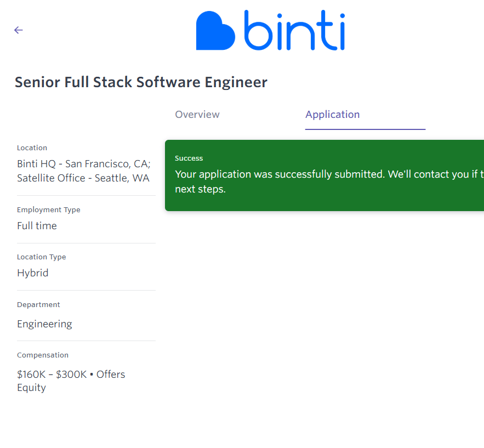Click the Department label
The image size is (484, 448).
[x=38, y=305]
